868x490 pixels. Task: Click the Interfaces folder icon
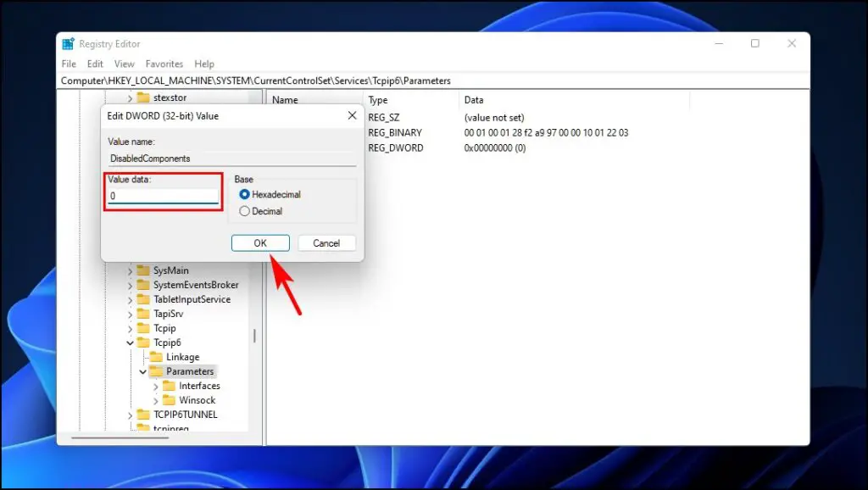click(169, 386)
